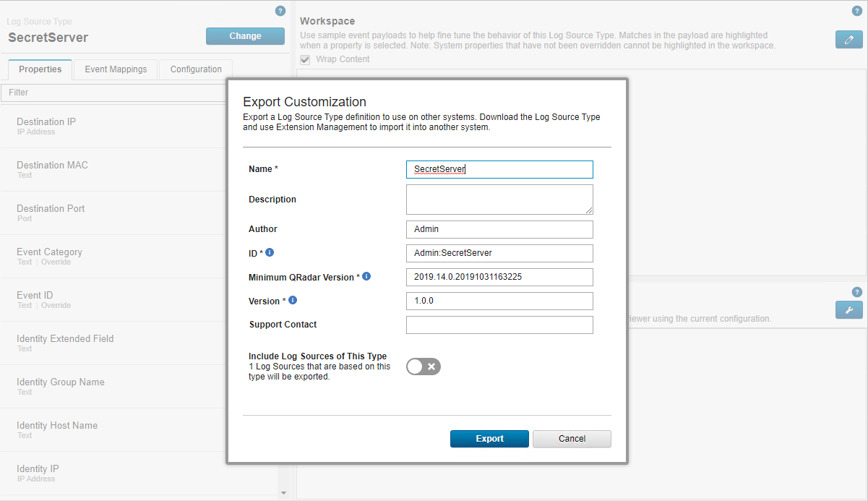Click the Description text area
Viewport: 868px width, 501px height.
(499, 200)
